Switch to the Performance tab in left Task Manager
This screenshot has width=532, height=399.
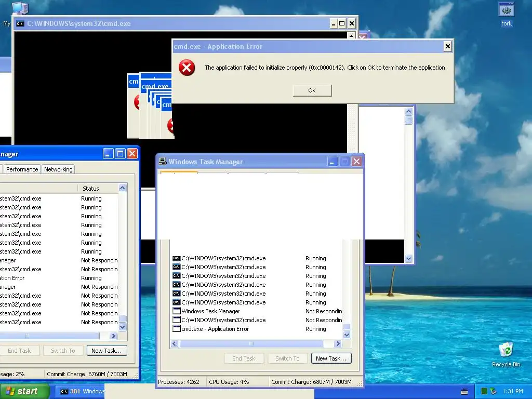point(22,169)
